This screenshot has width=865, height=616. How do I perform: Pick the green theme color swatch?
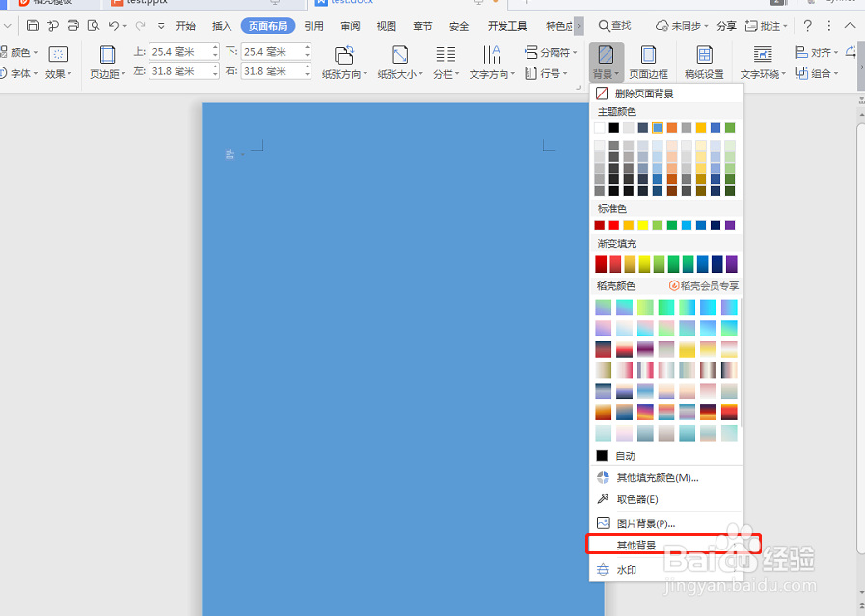(730, 128)
